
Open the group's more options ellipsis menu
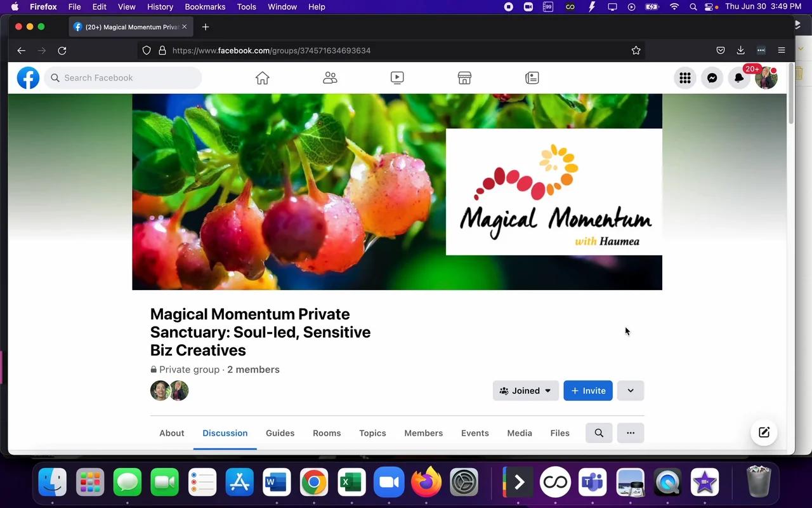pyautogui.click(x=630, y=432)
